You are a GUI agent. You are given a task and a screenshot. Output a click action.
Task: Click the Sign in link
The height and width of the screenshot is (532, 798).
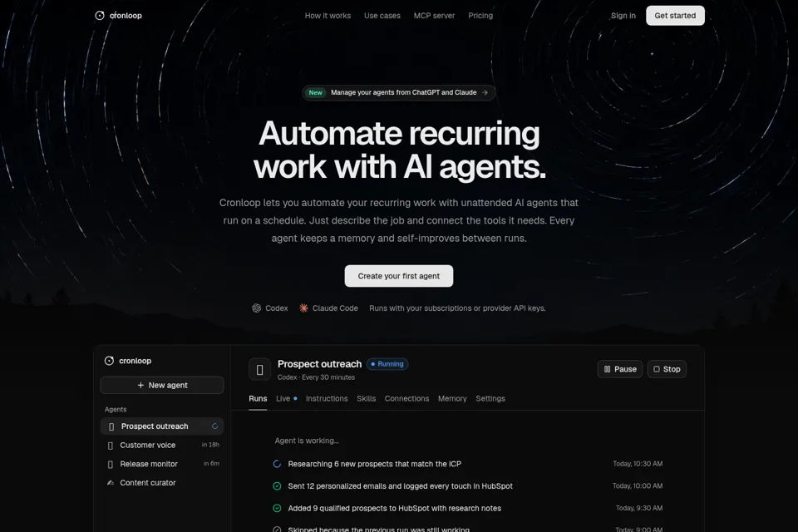click(623, 16)
